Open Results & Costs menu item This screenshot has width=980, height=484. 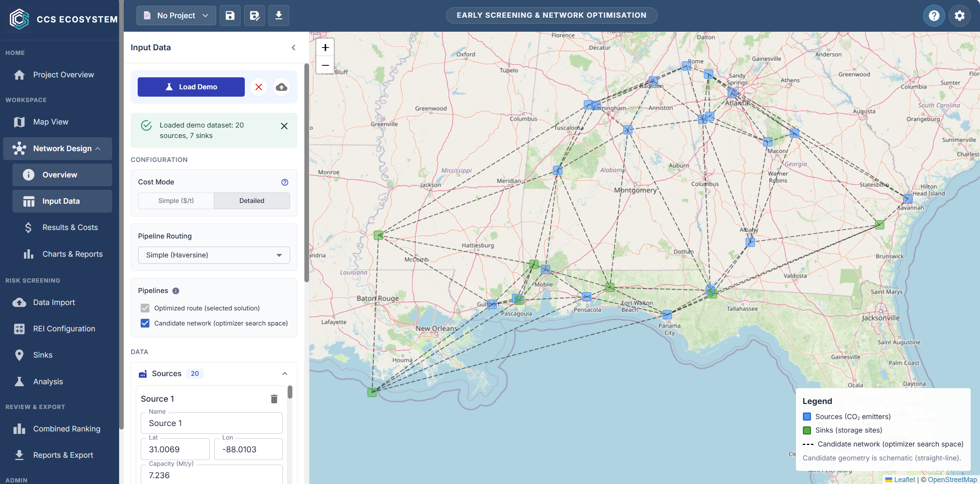tap(70, 227)
